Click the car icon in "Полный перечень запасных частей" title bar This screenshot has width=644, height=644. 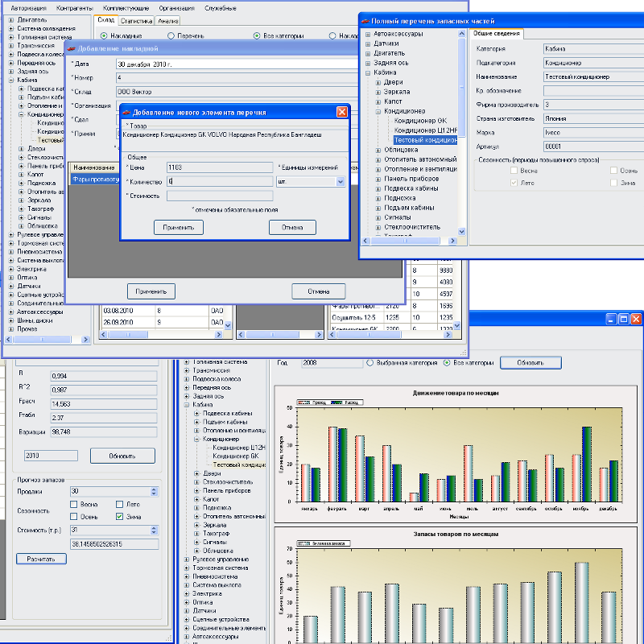click(x=365, y=20)
